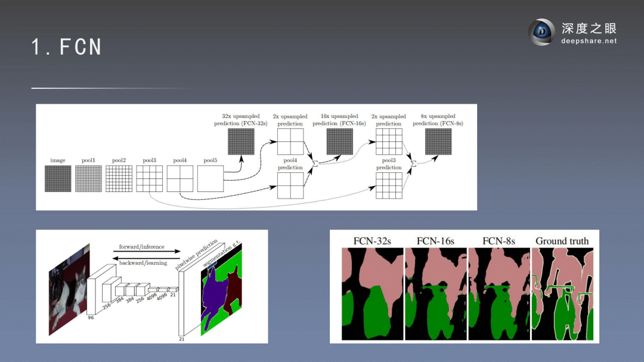The height and width of the screenshot is (362, 644).
Task: Select the "pool3" grid box
Action: point(150,179)
